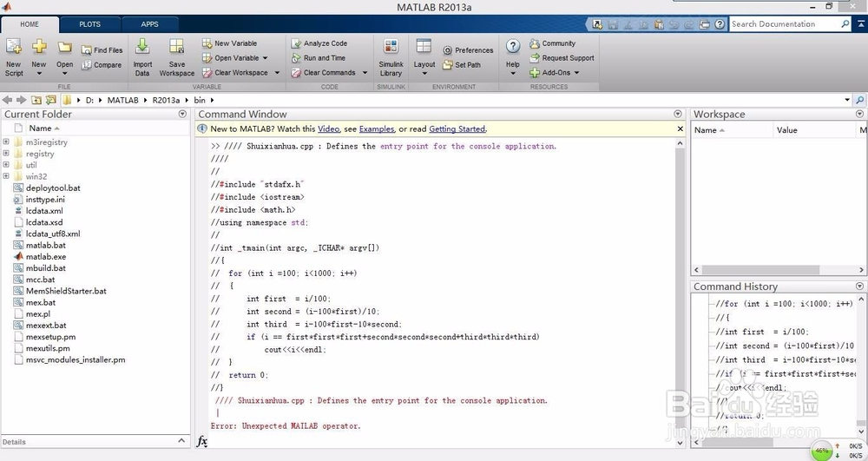Image resolution: width=868 pixels, height=461 pixels.
Task: Expand the win32 folder
Action: (x=6, y=176)
